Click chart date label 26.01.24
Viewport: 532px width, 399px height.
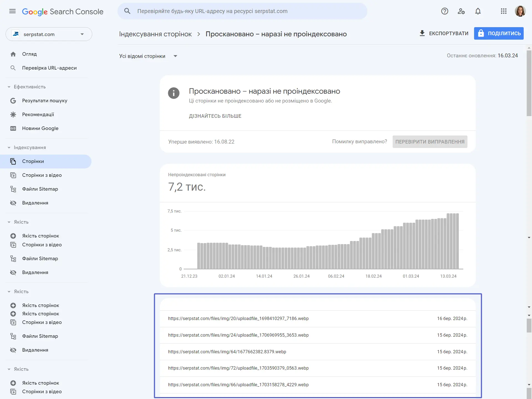[301, 276]
